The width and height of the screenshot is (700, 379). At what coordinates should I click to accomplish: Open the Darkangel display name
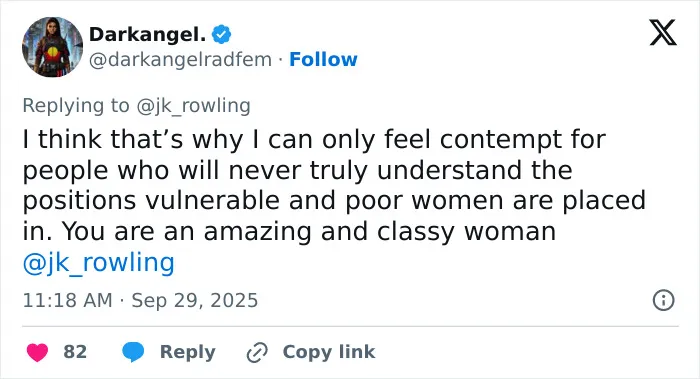pos(147,34)
